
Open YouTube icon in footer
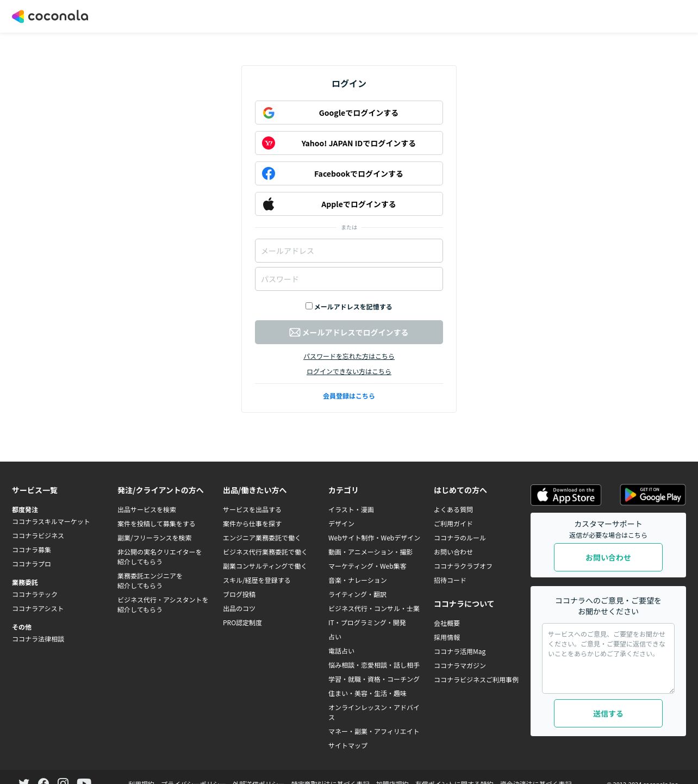click(84, 781)
